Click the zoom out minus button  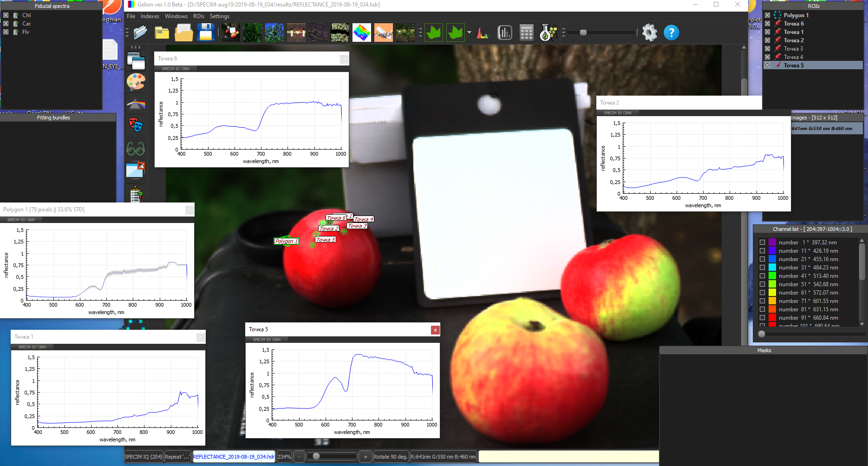tap(299, 457)
